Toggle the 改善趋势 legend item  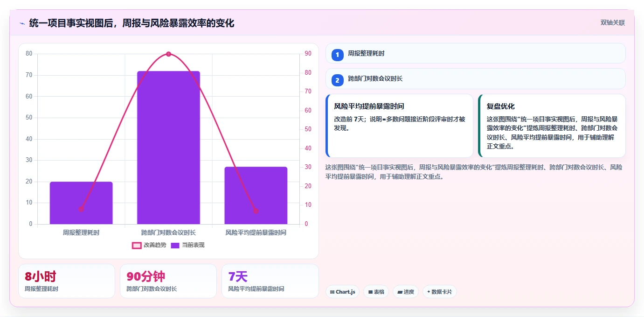150,245
